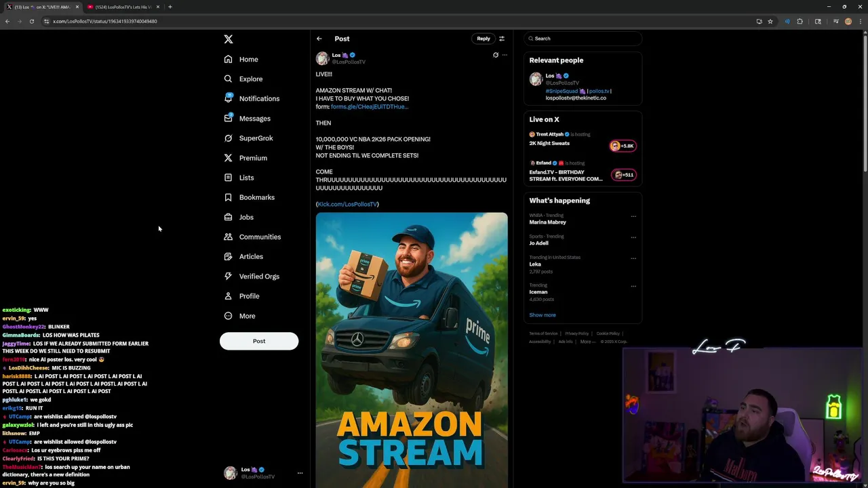
Task: Open the account switcher three-dot menu
Action: tap(300, 473)
